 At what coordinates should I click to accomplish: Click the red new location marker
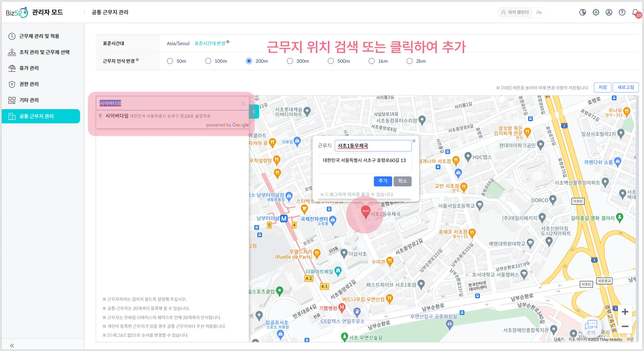coord(365,211)
